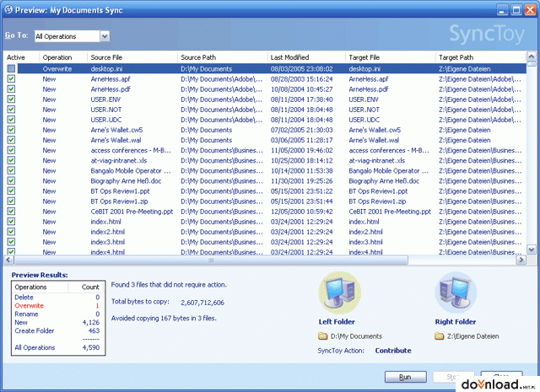
Task: Click the Left Folder computer icon
Action: click(x=339, y=293)
